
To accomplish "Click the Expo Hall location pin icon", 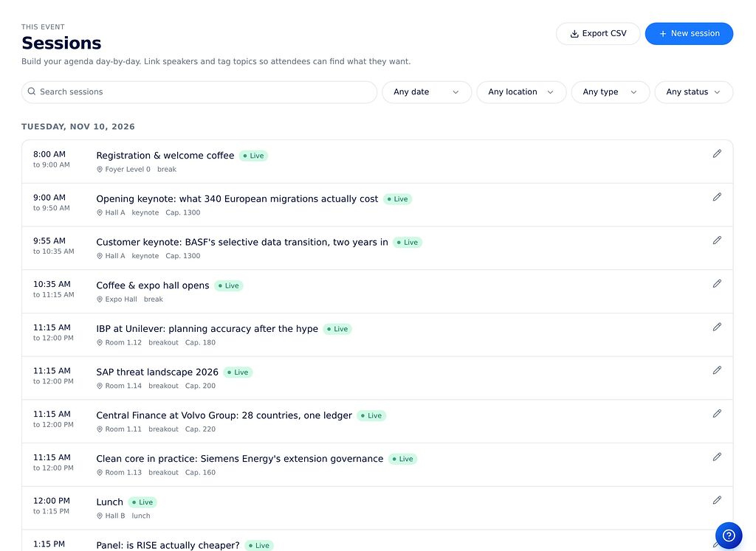I will point(100,299).
